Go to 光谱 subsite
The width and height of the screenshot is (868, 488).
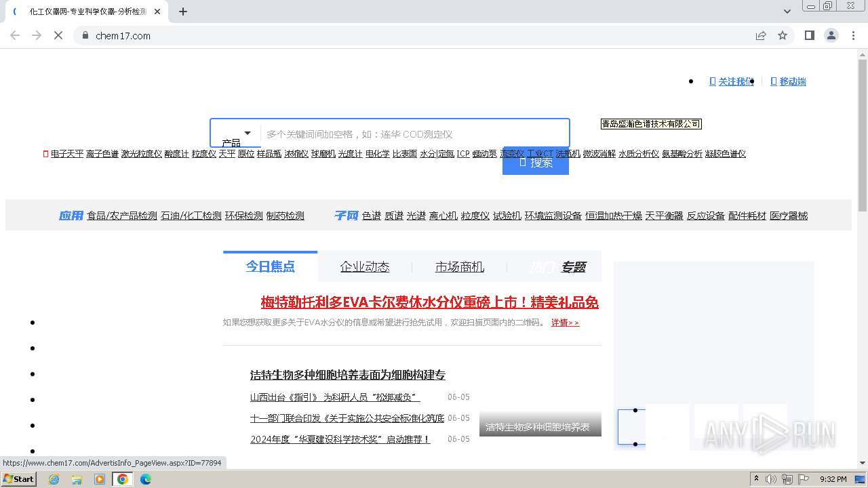tap(416, 216)
